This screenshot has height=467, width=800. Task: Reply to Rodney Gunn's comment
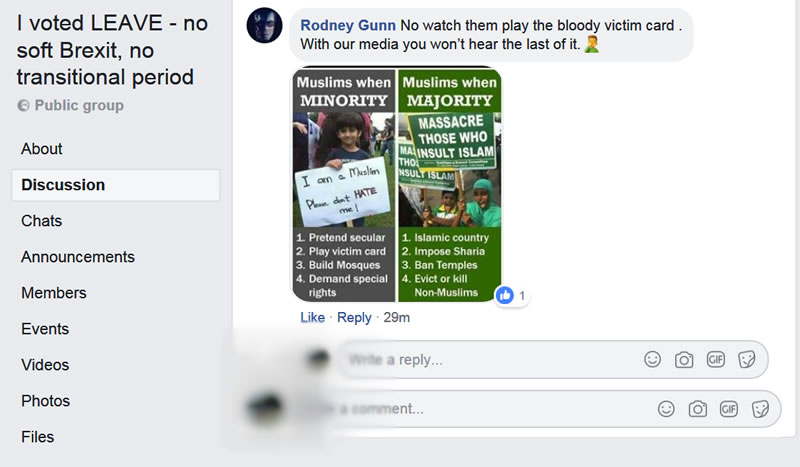[x=354, y=317]
